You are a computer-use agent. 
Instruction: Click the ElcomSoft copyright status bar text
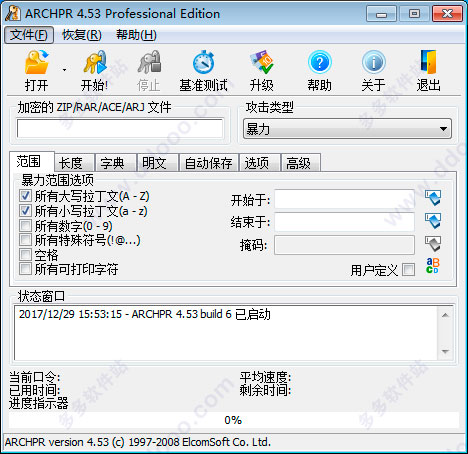(x=138, y=442)
